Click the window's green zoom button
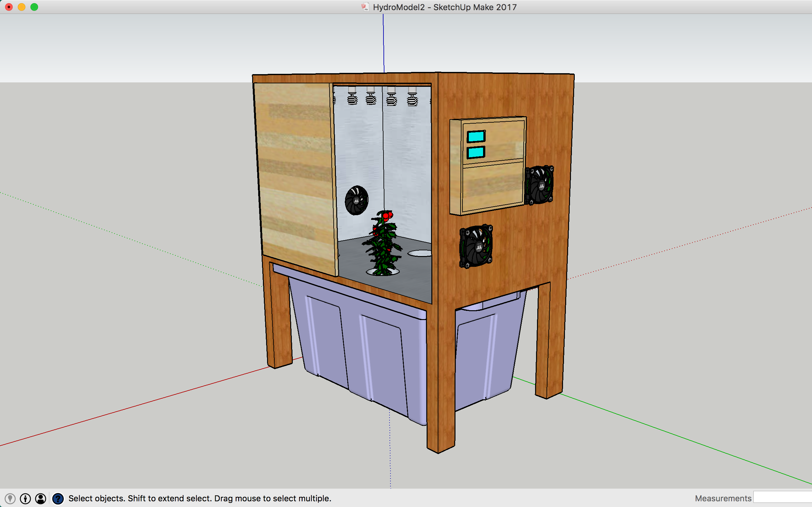Image resolution: width=812 pixels, height=507 pixels. point(34,7)
